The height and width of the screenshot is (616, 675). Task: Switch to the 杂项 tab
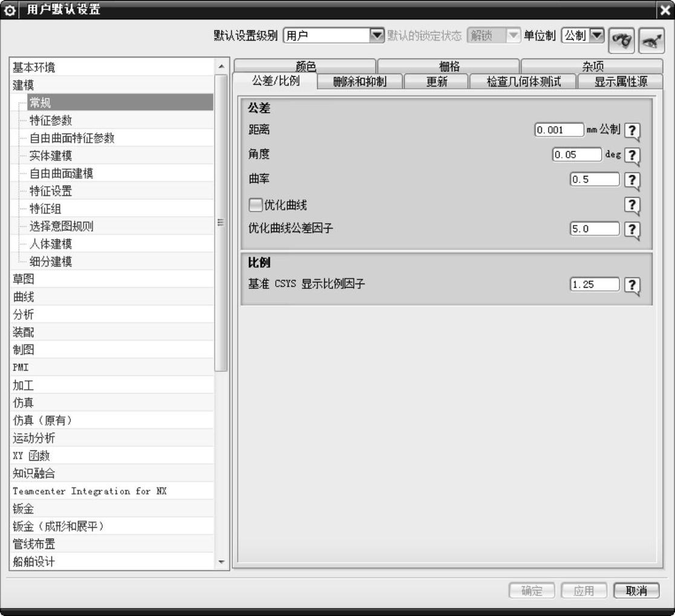592,66
